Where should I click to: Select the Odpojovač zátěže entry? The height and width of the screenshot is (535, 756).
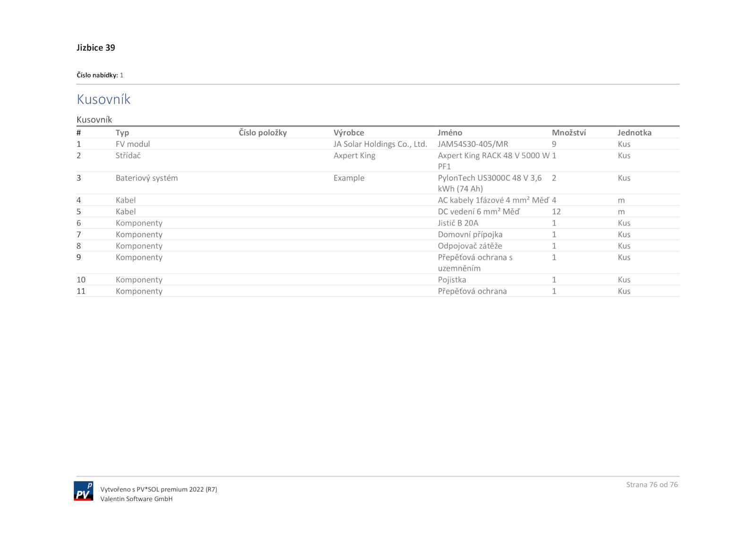(470, 246)
